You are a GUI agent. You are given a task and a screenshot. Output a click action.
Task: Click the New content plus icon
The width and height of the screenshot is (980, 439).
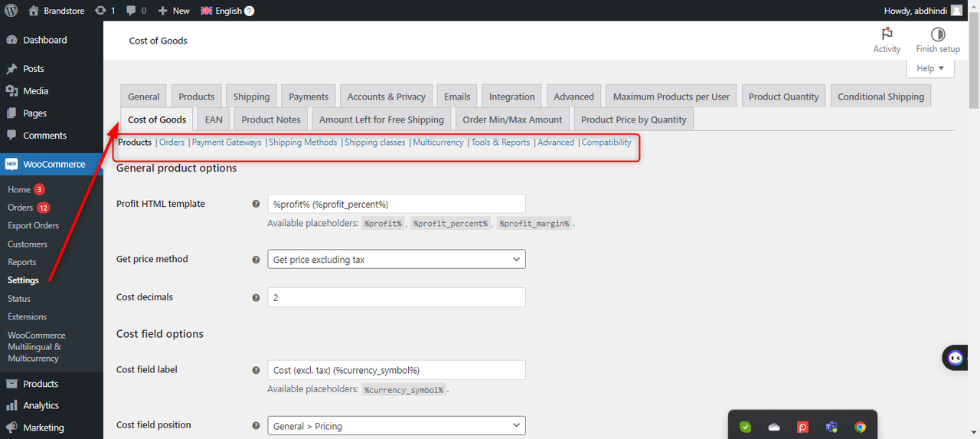(162, 11)
